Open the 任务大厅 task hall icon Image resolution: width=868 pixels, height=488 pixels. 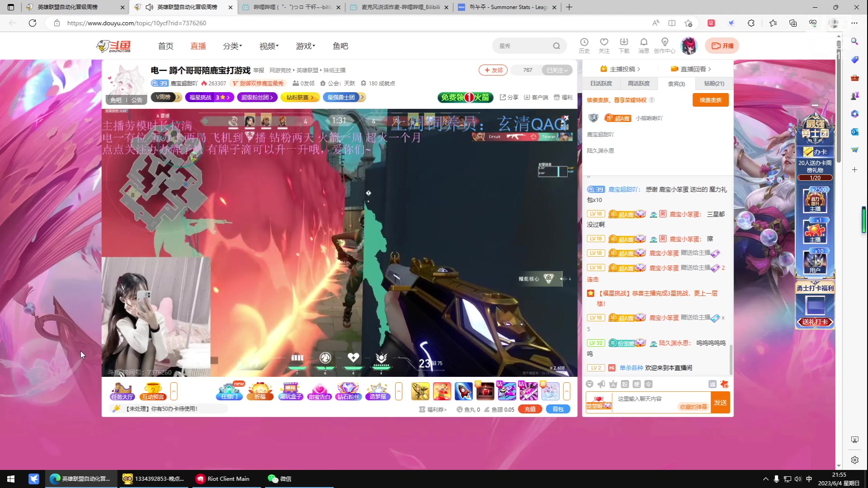[x=123, y=391]
